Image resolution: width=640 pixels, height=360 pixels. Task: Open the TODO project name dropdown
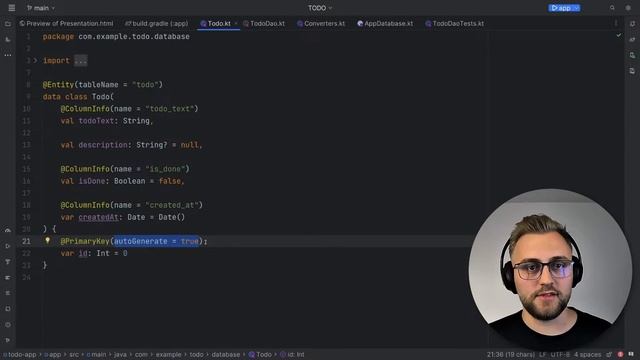pos(320,8)
